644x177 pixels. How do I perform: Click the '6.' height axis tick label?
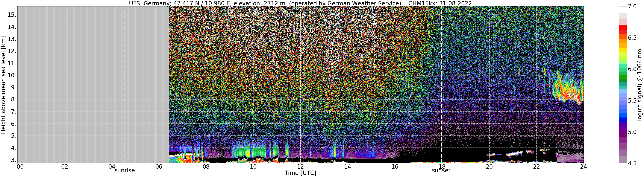click(14, 124)
